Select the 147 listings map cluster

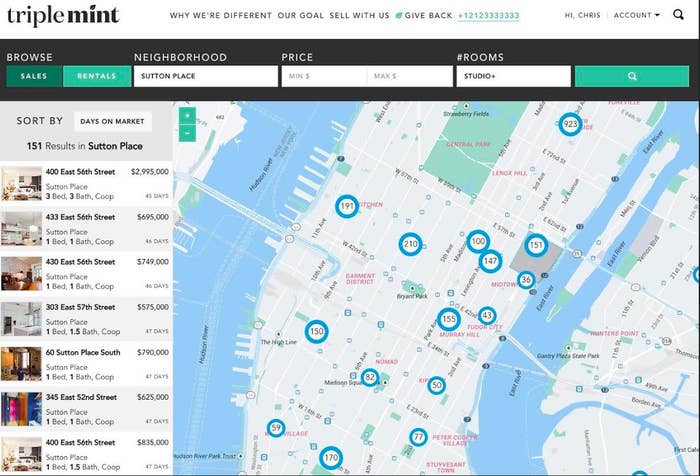(490, 261)
